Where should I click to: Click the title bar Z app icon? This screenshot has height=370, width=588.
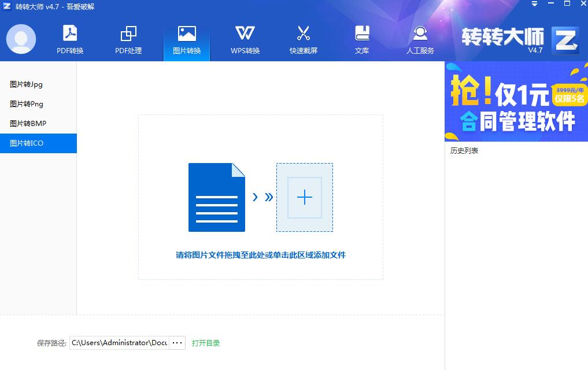tap(7, 6)
